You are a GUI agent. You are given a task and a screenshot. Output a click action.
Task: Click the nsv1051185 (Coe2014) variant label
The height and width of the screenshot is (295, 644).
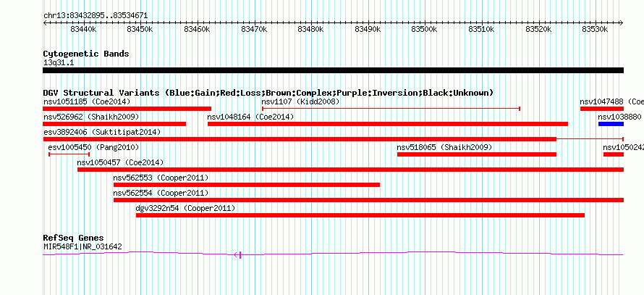tap(87, 101)
